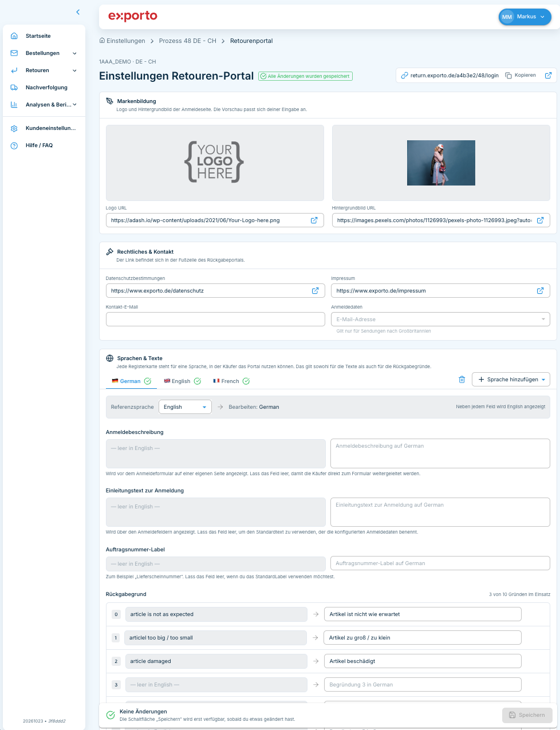
Task: Open the portal login URL in a new tab
Action: click(548, 76)
